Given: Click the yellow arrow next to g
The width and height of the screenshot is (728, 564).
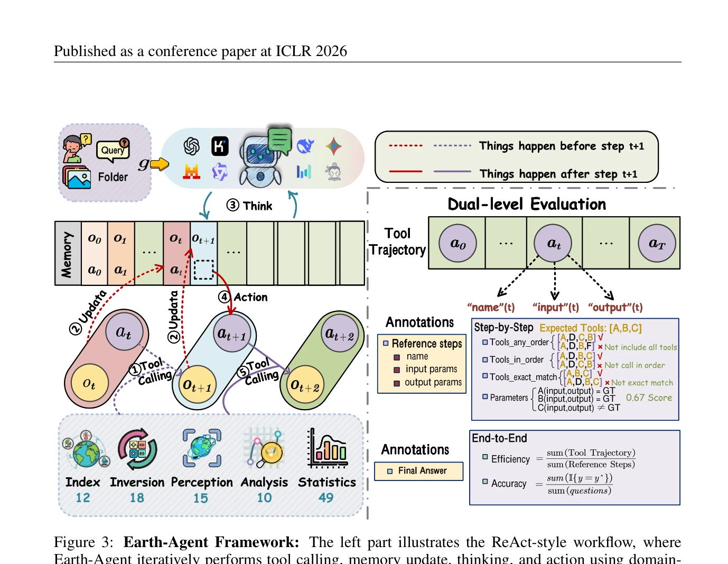Looking at the screenshot, I should (x=160, y=164).
